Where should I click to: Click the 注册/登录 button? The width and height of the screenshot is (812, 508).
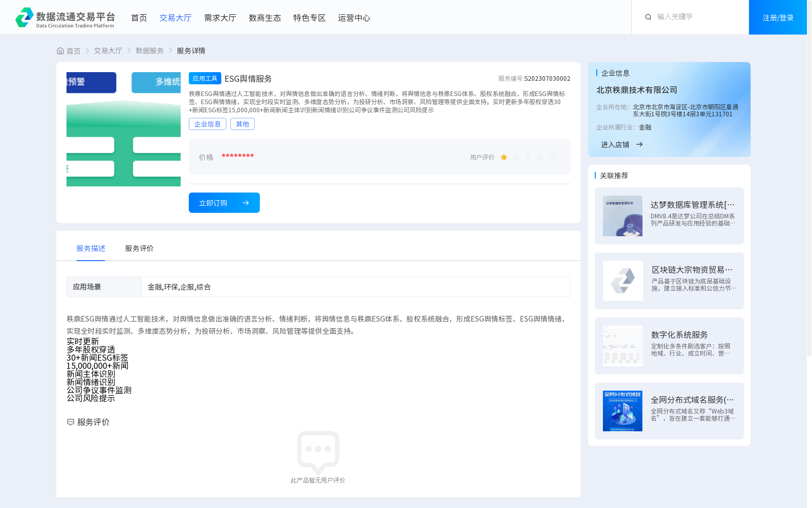pyautogui.click(x=778, y=17)
